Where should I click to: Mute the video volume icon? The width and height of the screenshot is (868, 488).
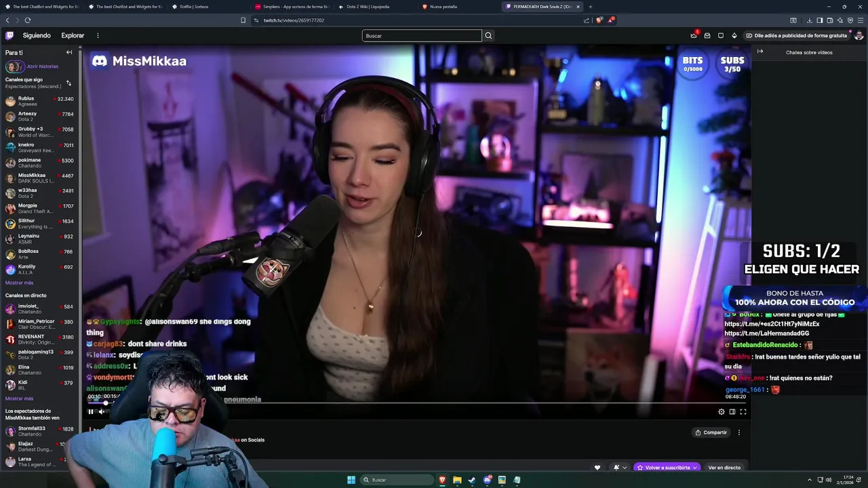102,411
